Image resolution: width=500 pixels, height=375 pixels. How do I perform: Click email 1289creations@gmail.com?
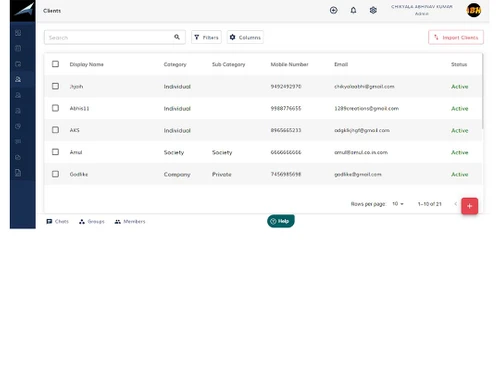coord(366,108)
